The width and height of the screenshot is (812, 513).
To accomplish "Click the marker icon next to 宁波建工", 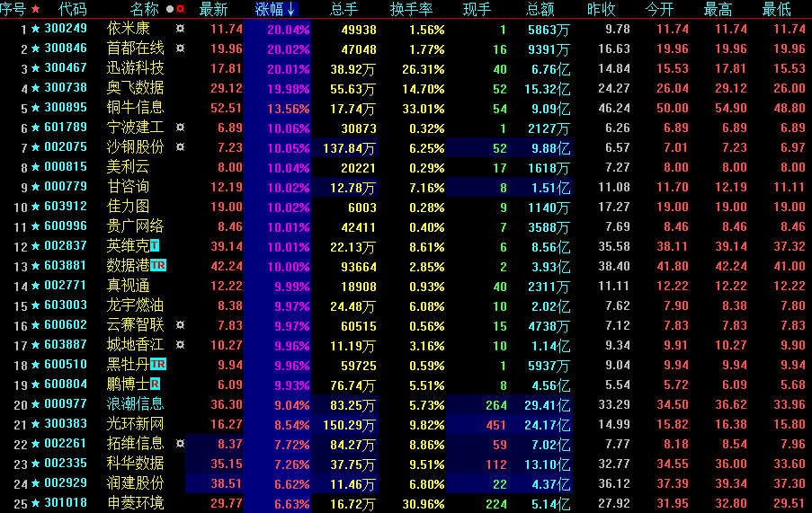I will (180, 128).
